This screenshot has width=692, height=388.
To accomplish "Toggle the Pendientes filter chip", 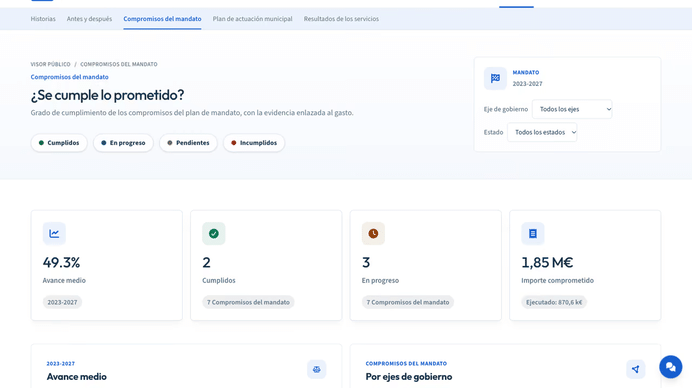I will 188,143.
